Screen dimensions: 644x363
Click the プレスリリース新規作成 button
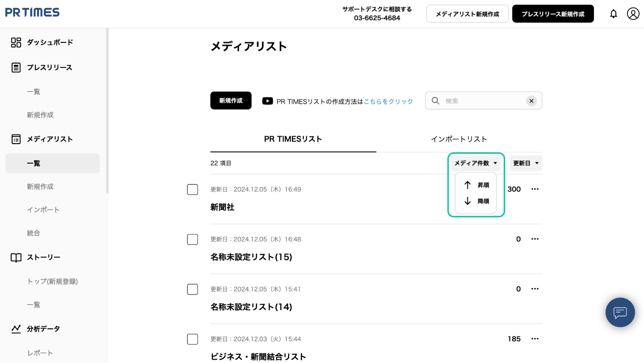click(x=553, y=14)
